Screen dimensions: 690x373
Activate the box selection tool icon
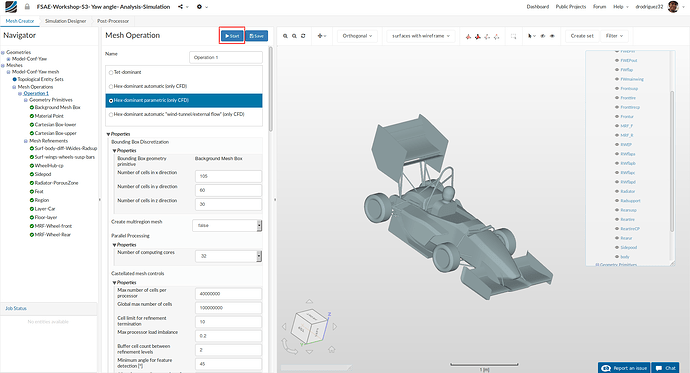click(x=513, y=36)
